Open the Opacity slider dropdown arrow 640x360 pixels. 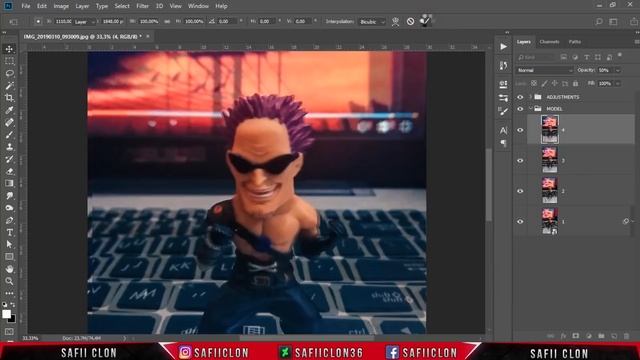click(618, 70)
